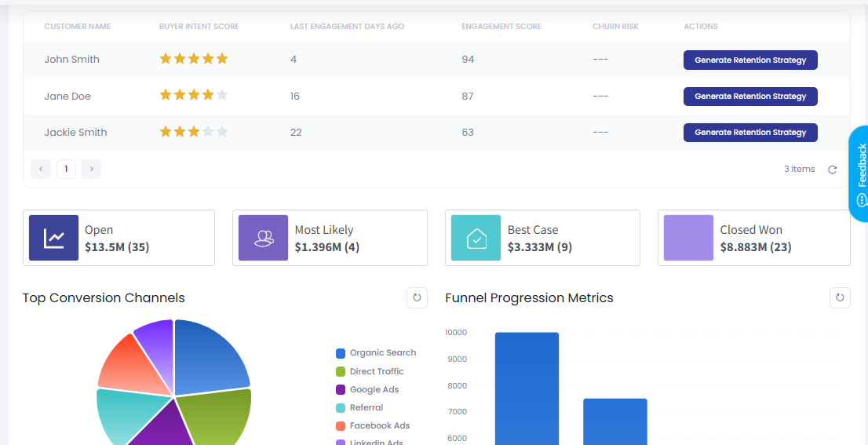Click the Referral legend color swatch
This screenshot has width=868, height=445.
point(341,408)
